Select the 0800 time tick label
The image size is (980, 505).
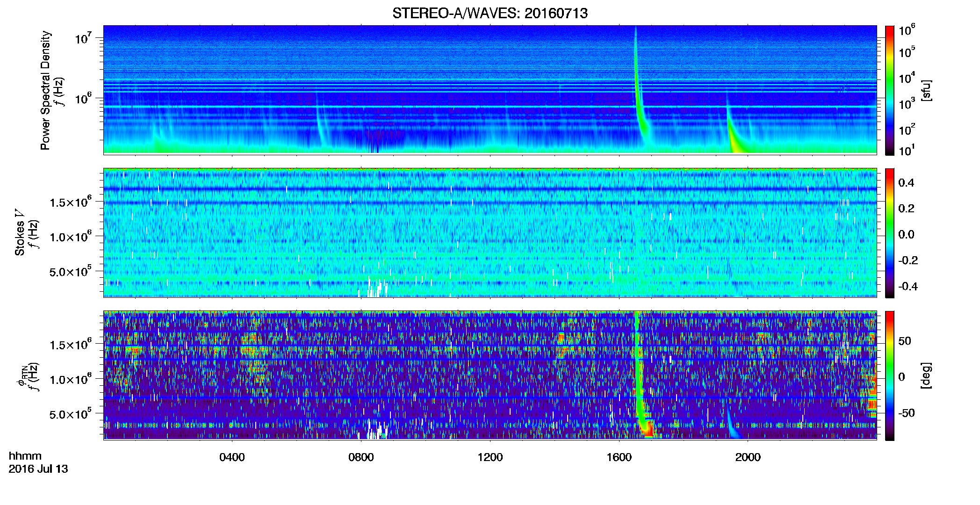tap(361, 457)
